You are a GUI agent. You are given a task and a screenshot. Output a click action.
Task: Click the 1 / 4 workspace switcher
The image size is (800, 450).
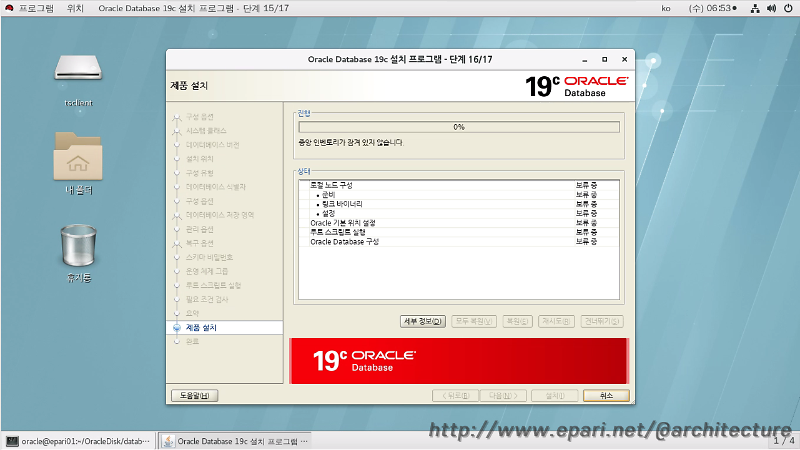(x=784, y=440)
